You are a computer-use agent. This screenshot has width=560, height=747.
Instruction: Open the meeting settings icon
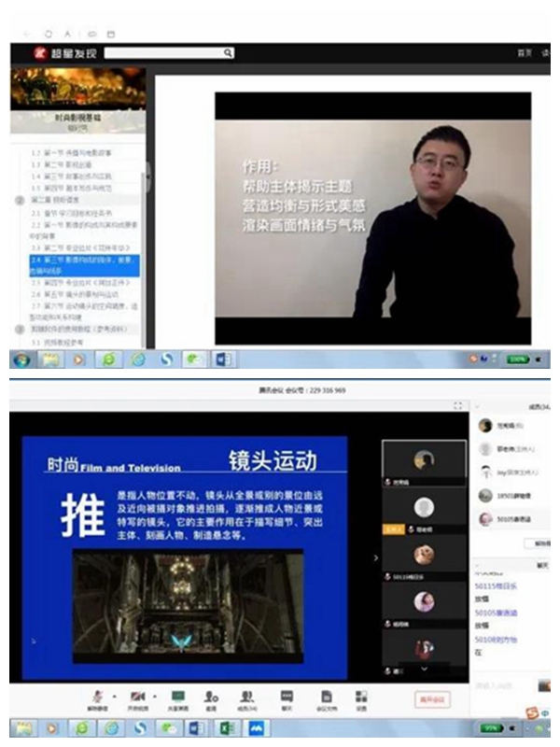pyautogui.click(x=361, y=697)
